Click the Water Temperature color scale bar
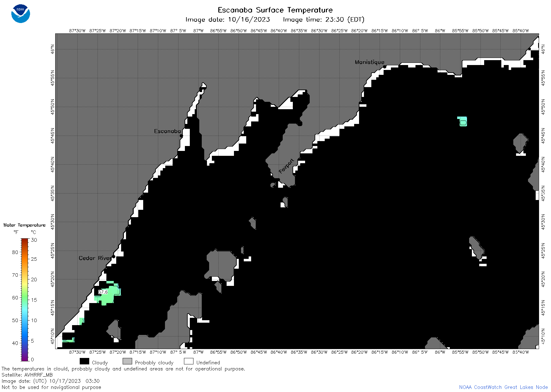 [25, 300]
